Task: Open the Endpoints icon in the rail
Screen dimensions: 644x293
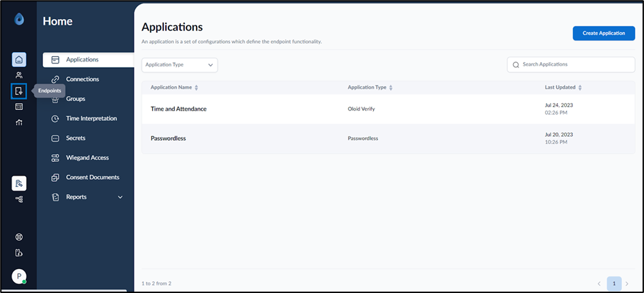Action: (19, 91)
